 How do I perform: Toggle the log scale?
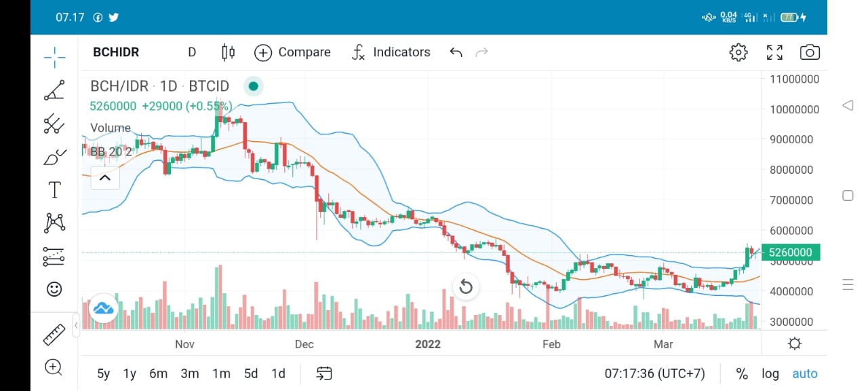[770, 373]
